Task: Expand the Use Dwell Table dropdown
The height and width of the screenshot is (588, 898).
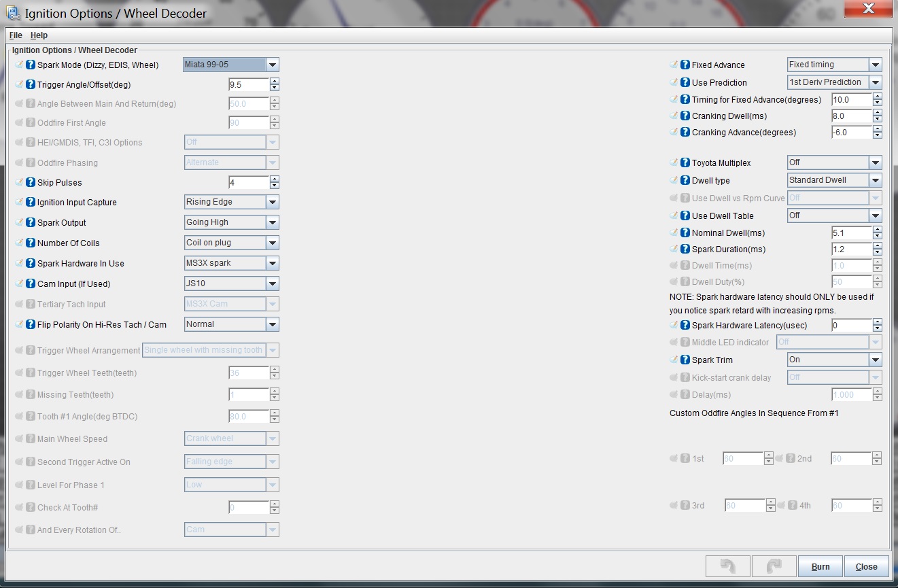Action: point(835,215)
